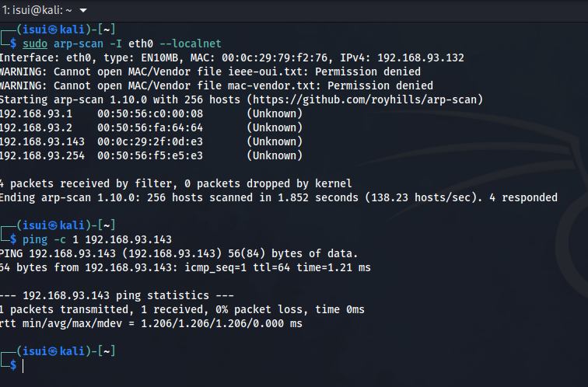The height and width of the screenshot is (387, 588).
Task: Click the Kali skull icon in the last prompt
Action: click(x=51, y=351)
